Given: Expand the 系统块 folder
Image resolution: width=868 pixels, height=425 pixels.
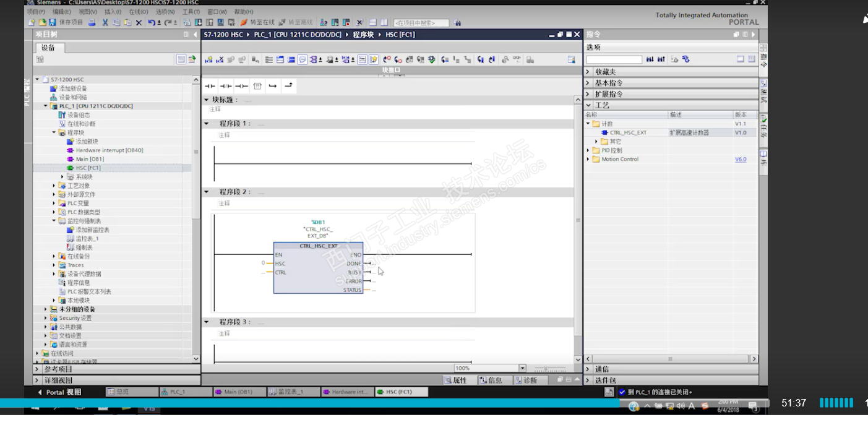Looking at the screenshot, I should tap(62, 177).
